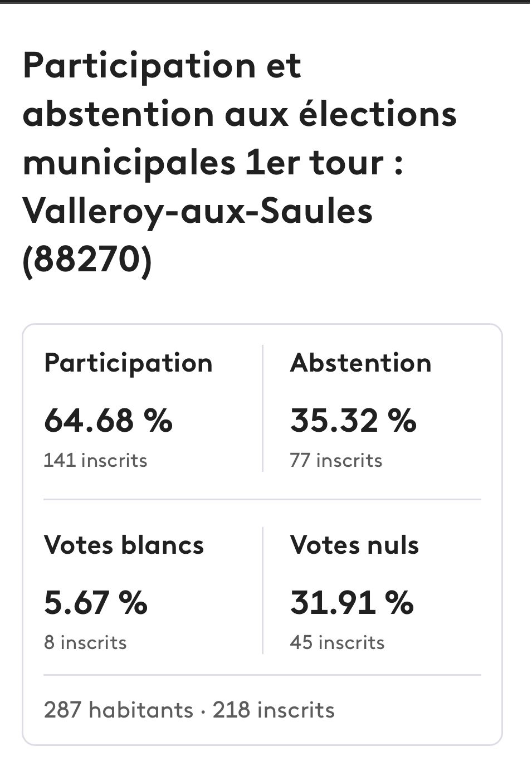Click the Votes blancs label
Screen dimensions: 532x761
pos(124,545)
